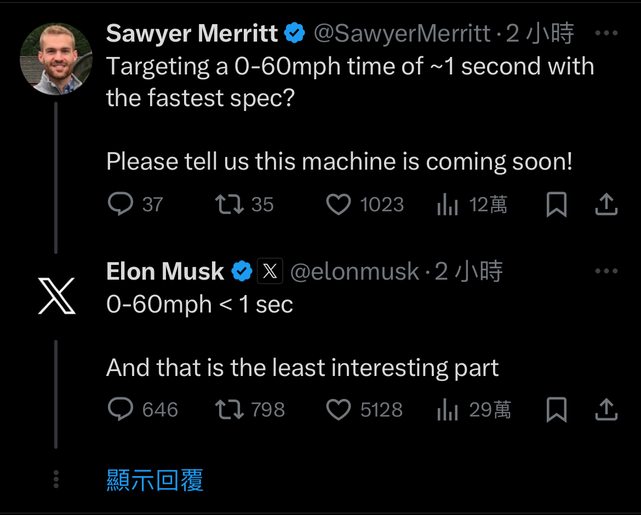641x515 pixels.
Task: Click the X affiliation badge beside Elon Musk
Action: (x=270, y=271)
